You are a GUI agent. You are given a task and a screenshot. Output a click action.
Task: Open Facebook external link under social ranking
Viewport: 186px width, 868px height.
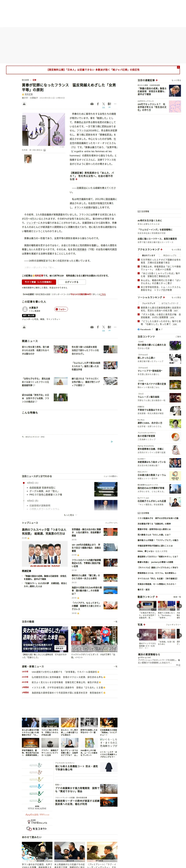coord(145,330)
